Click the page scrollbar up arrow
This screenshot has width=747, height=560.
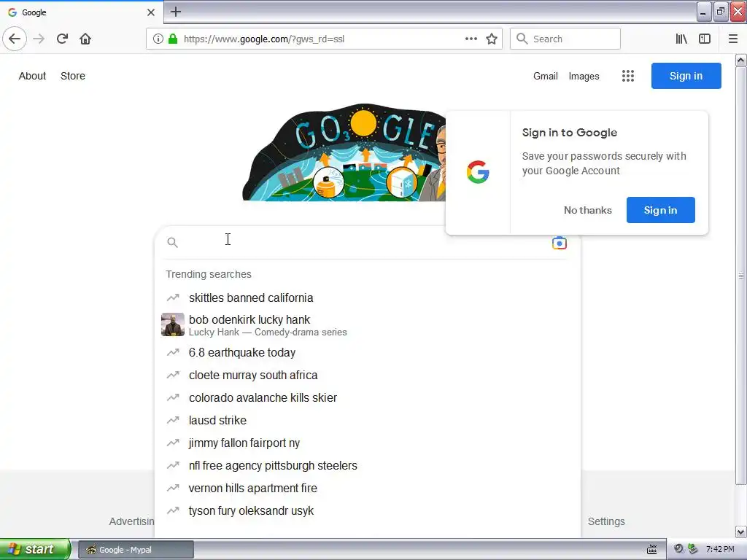(741, 60)
